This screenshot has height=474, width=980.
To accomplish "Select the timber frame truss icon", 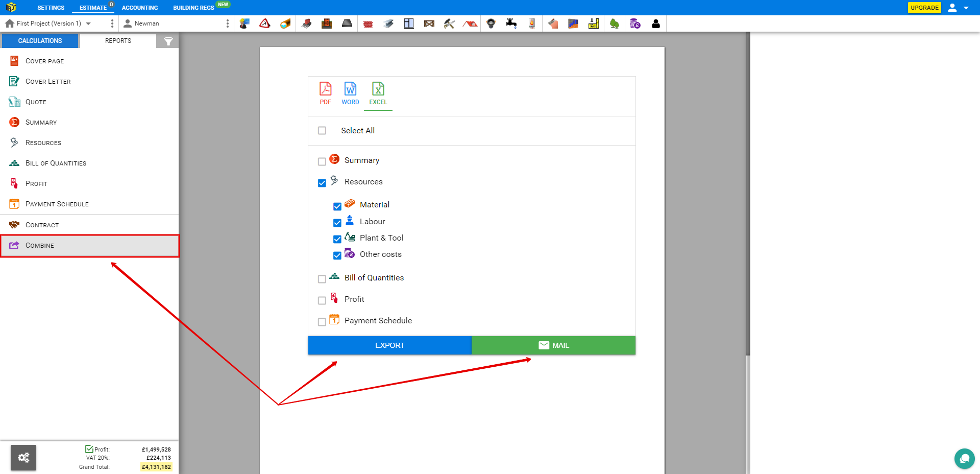I will [x=429, y=23].
